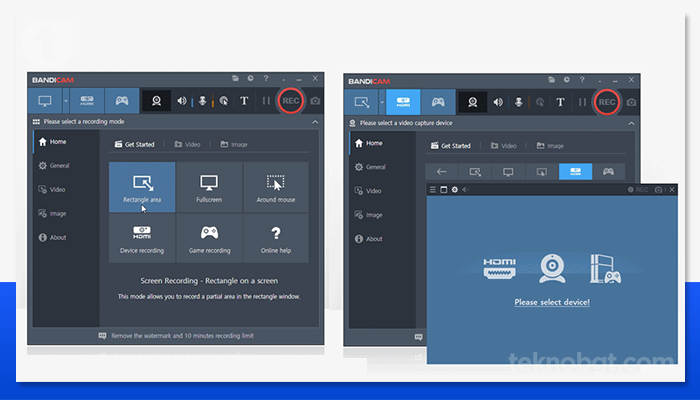Switch to Image tab in left window
Viewport: 700px width, 400px height.
tap(234, 144)
